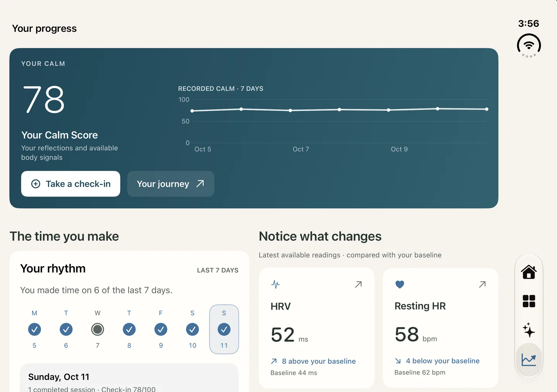Select the unchecked Wednesday 7 circle
The image size is (557, 392).
97,329
